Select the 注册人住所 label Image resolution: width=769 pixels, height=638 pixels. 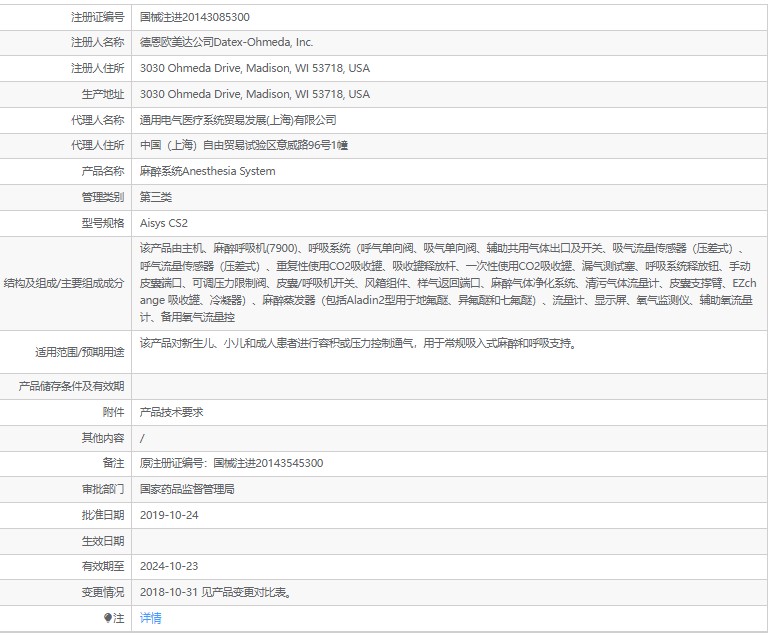(98, 68)
